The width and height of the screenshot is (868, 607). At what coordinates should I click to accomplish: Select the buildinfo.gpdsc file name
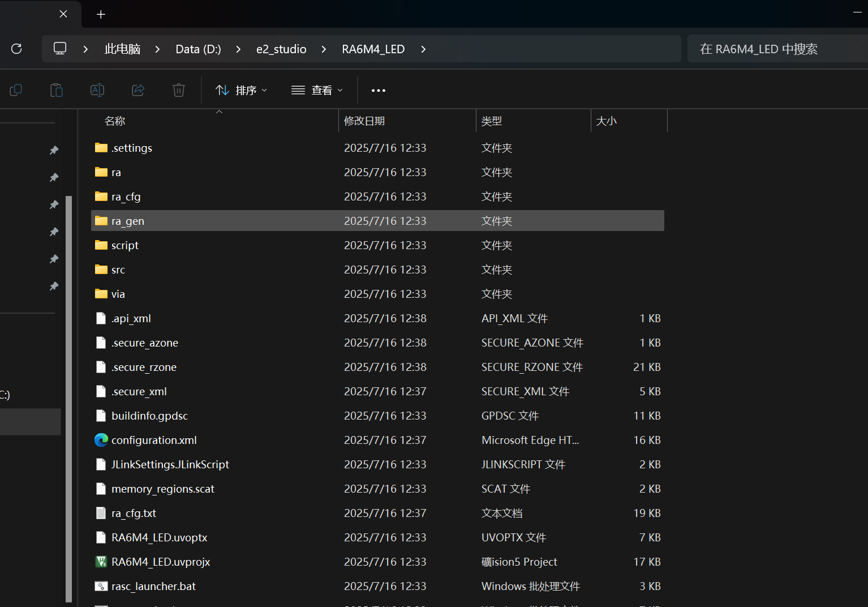click(150, 416)
